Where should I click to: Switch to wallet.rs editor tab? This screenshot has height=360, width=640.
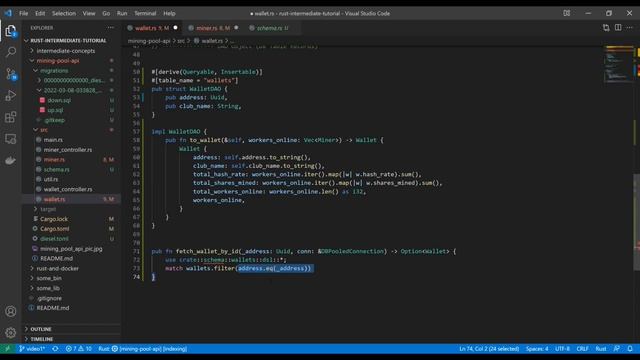(x=152, y=28)
